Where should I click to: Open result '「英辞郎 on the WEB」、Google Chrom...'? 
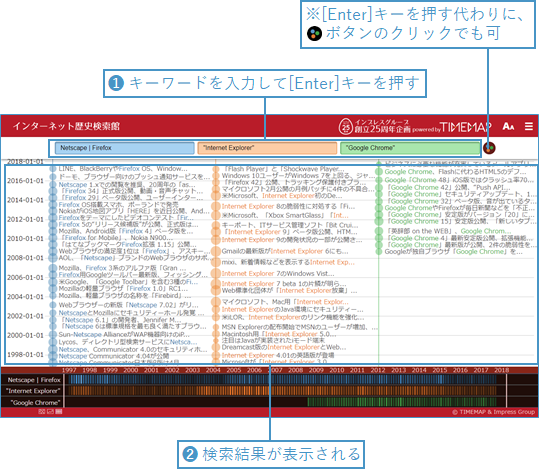[449, 231]
